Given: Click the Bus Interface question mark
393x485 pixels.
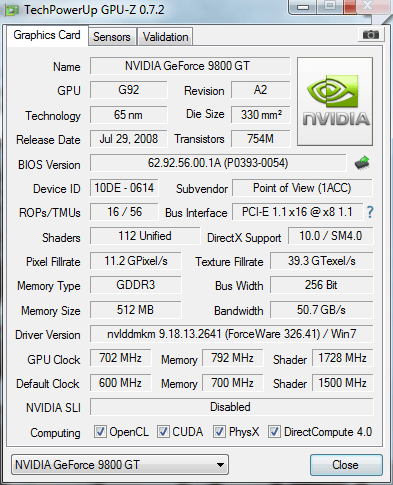Looking at the screenshot, I should coord(370,212).
